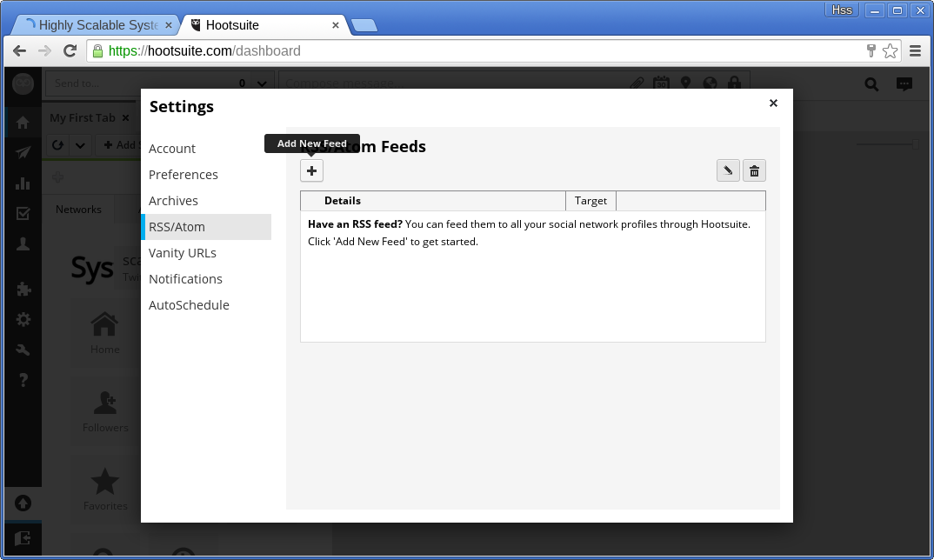
Task: Click the chat feedback bubble icon
Action: 904,84
